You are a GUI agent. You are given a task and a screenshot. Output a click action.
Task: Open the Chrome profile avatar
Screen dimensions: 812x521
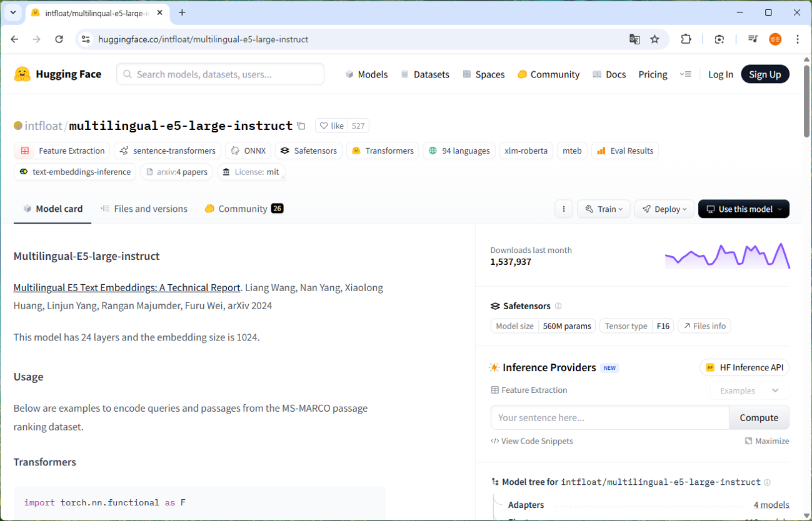(775, 39)
